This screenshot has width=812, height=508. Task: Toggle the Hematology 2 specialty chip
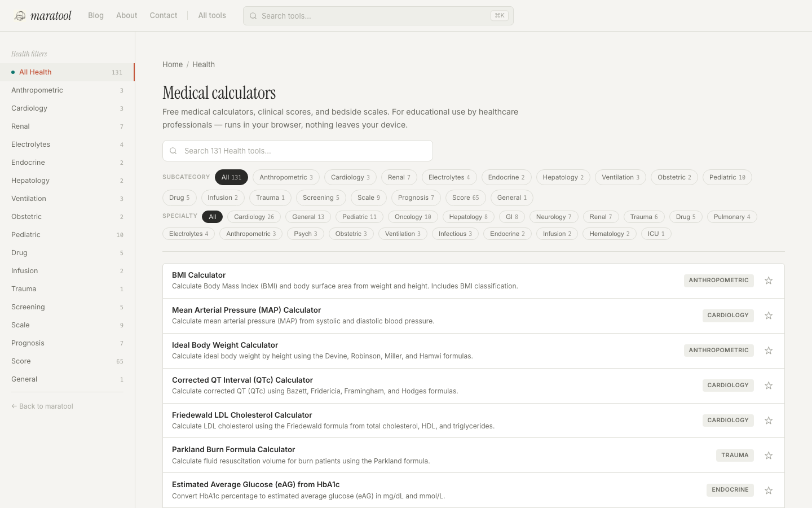coord(610,234)
